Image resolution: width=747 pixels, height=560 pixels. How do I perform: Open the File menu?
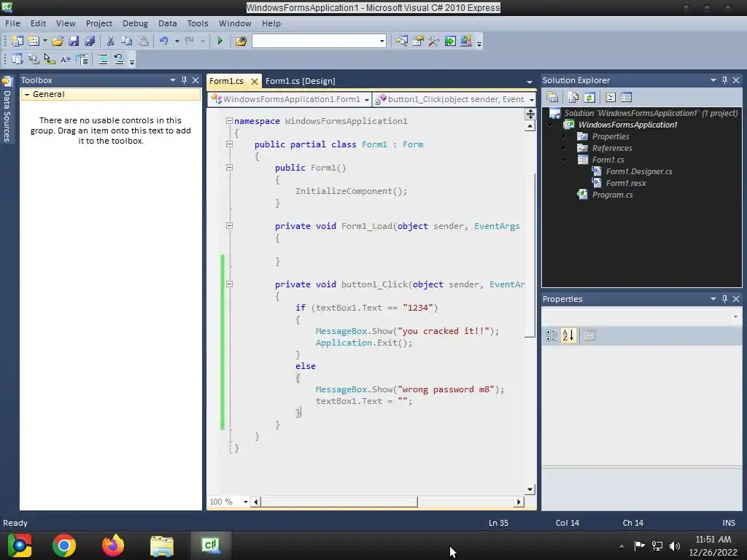point(12,23)
